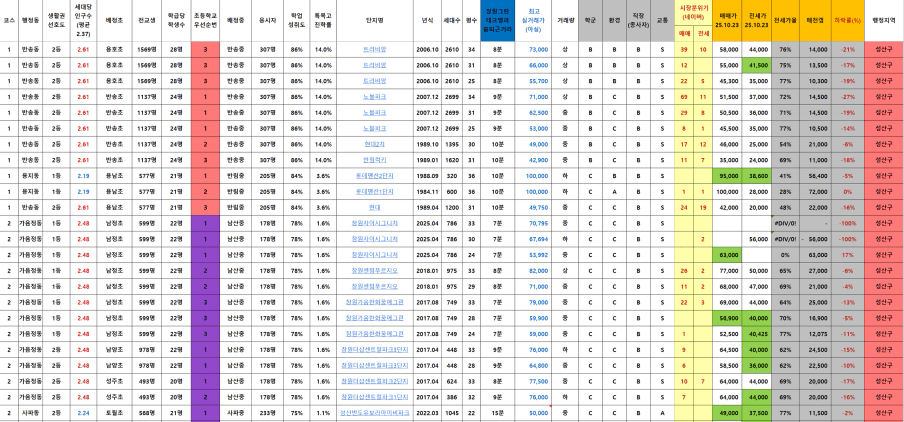Click the 2.24 세대당 인구수 cell
This screenshot has width=904, height=422.
(84, 412)
